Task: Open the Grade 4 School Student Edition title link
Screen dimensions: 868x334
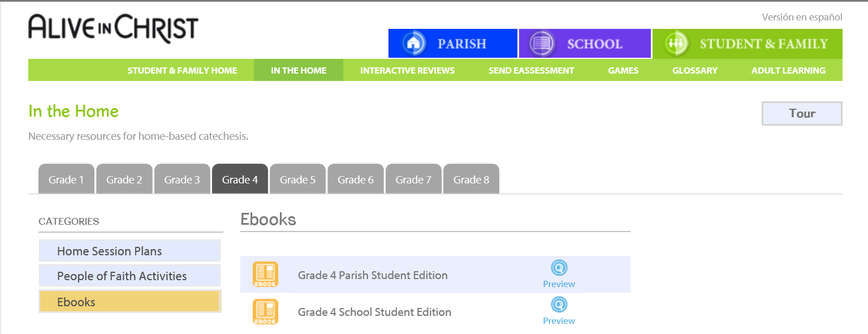Action: [x=374, y=312]
